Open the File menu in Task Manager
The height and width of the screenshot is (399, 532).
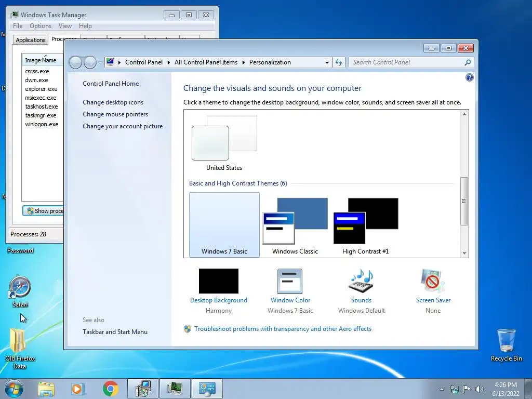tap(18, 26)
